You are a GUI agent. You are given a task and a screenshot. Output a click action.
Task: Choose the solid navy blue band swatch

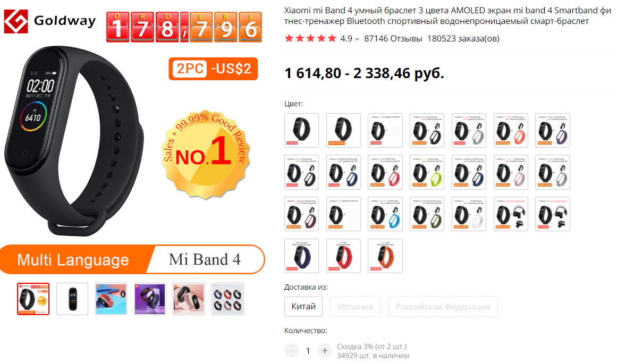(x=301, y=256)
